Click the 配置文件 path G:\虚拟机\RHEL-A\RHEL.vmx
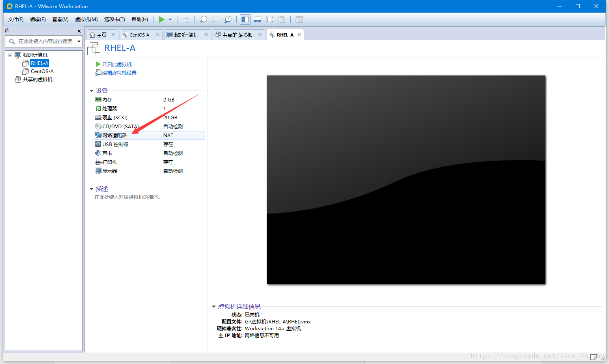This screenshot has height=364, width=609. [x=278, y=322]
